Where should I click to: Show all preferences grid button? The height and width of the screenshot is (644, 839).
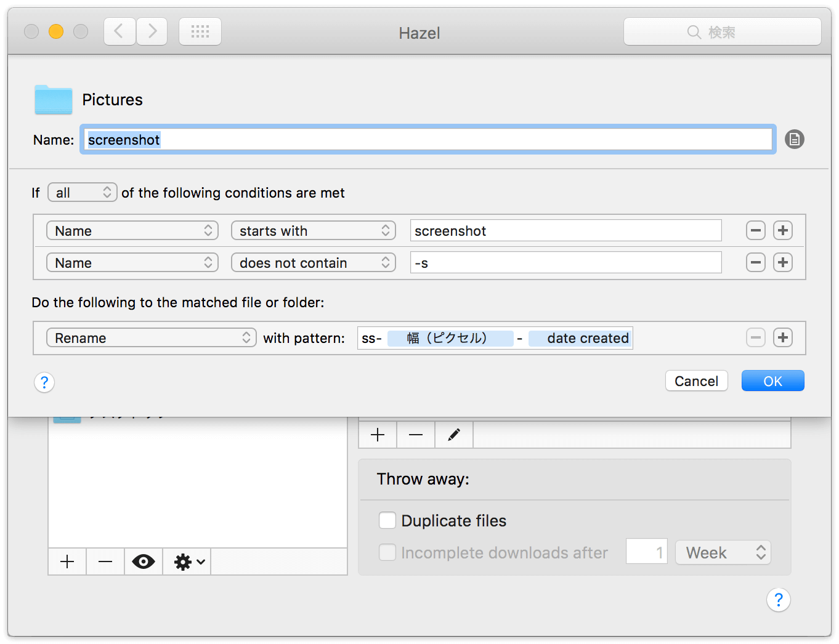point(200,31)
